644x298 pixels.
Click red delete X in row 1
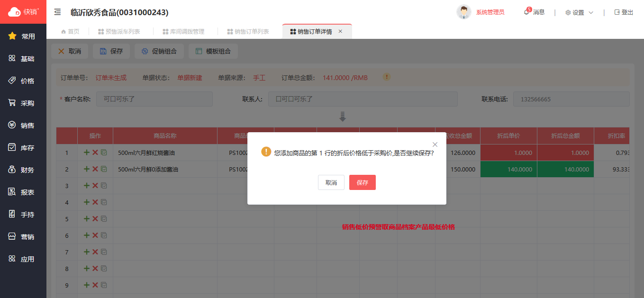point(95,153)
